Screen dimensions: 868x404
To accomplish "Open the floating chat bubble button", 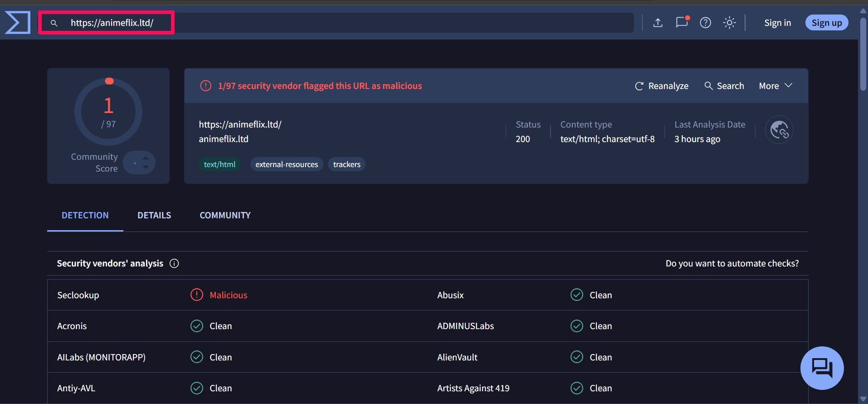I will point(822,368).
